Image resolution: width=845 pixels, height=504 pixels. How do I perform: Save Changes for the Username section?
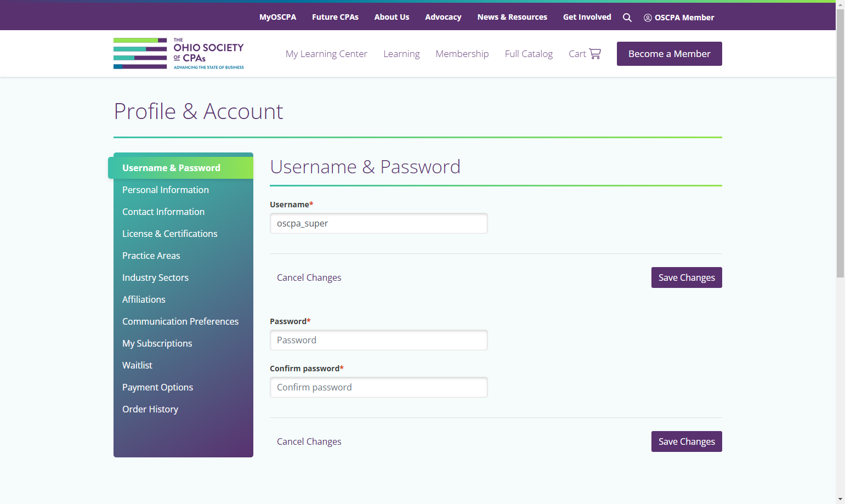(x=687, y=278)
